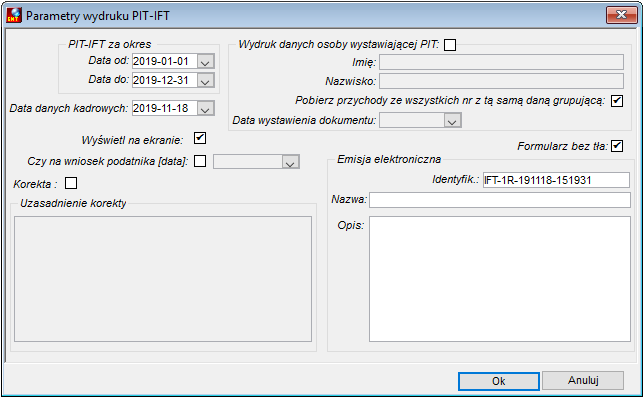This screenshot has height=397, width=643.
Task: Focus the Imię input field
Action: (501, 62)
